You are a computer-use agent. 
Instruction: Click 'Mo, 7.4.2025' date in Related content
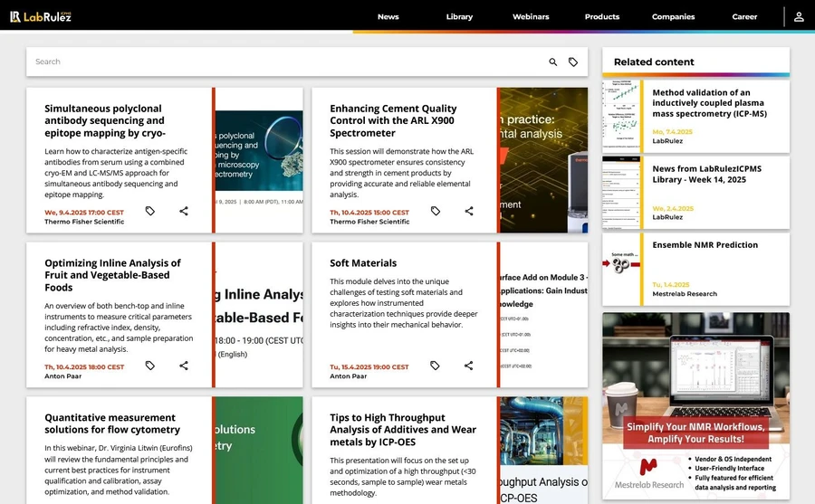tap(672, 132)
